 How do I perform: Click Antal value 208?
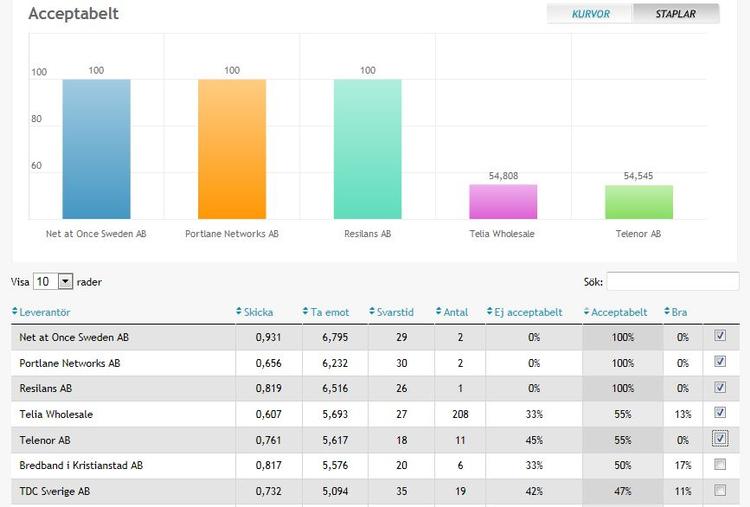click(x=460, y=414)
